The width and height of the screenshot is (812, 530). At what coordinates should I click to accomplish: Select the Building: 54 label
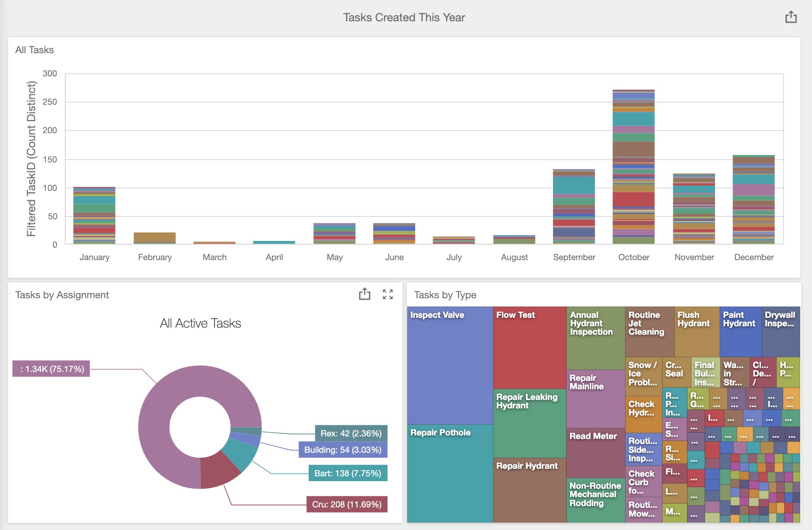[342, 450]
